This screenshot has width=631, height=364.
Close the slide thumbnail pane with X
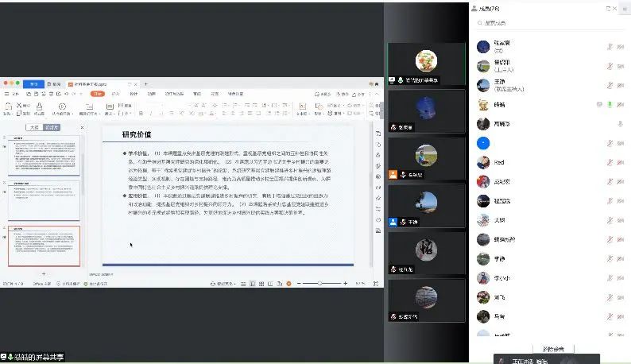point(83,127)
